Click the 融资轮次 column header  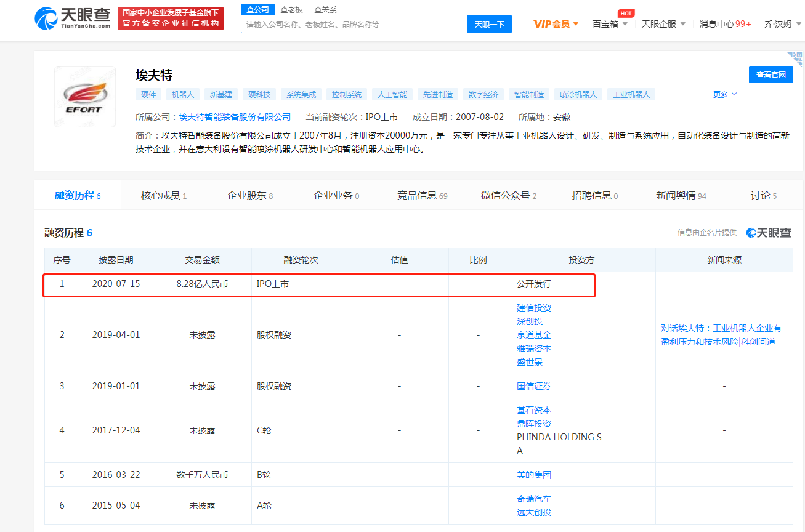pyautogui.click(x=301, y=260)
